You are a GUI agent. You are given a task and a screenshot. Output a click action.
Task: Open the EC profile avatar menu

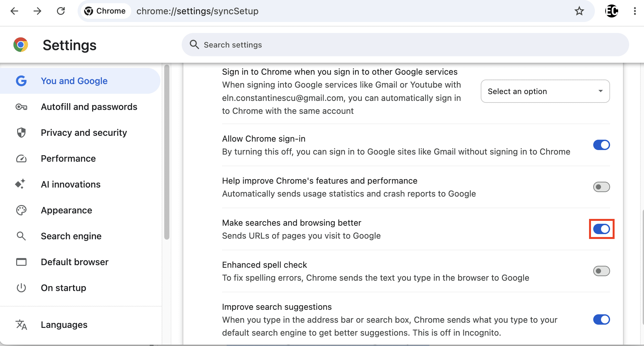(612, 11)
